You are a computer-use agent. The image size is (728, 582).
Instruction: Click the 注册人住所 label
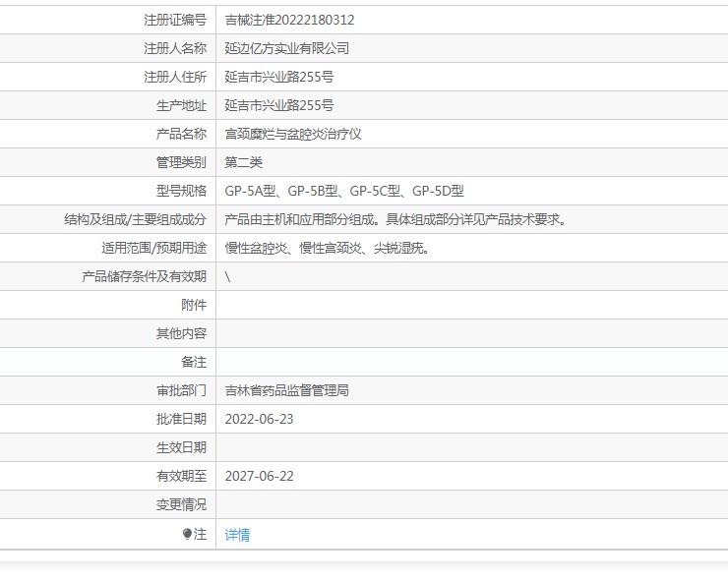pyautogui.click(x=175, y=77)
